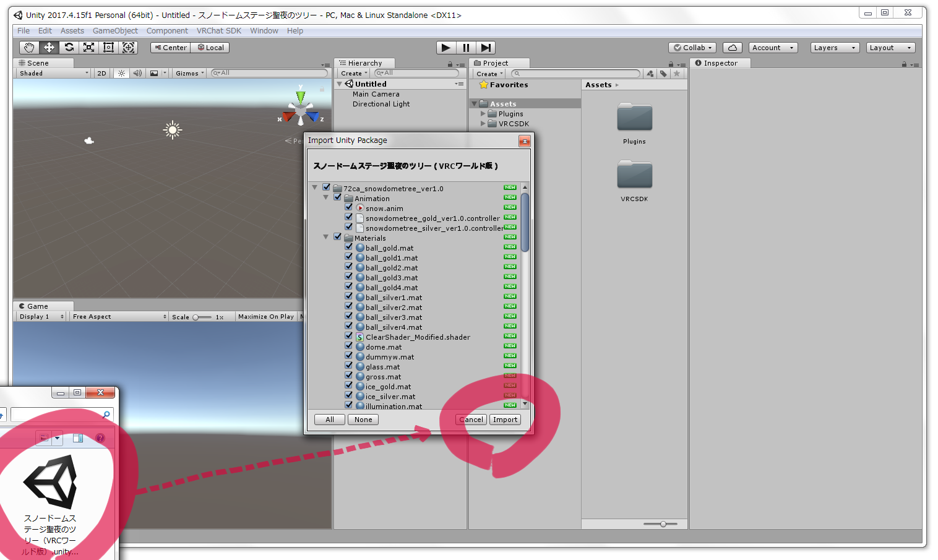Open the GameObject menu

pos(115,31)
